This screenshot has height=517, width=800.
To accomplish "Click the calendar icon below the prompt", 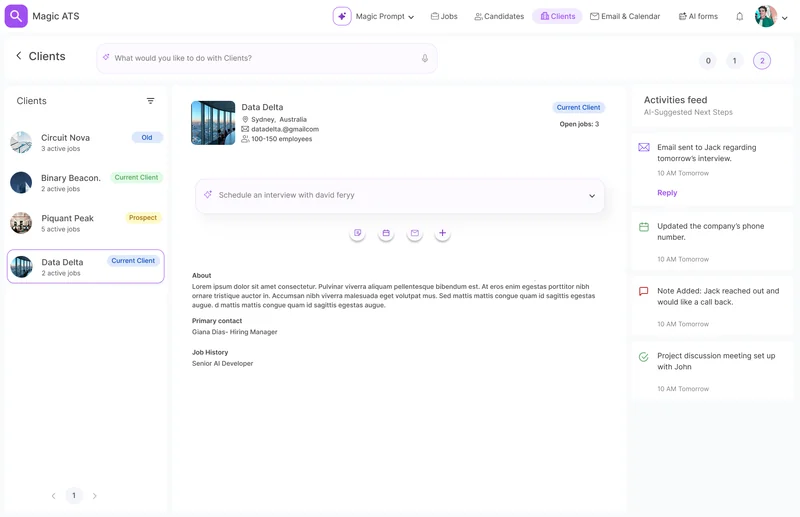I will pyautogui.click(x=386, y=233).
